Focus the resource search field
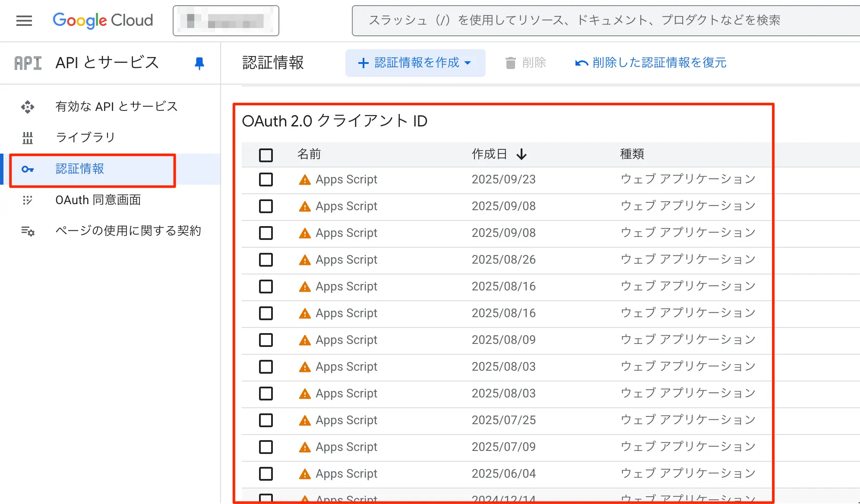The height and width of the screenshot is (504, 860). pos(604,20)
